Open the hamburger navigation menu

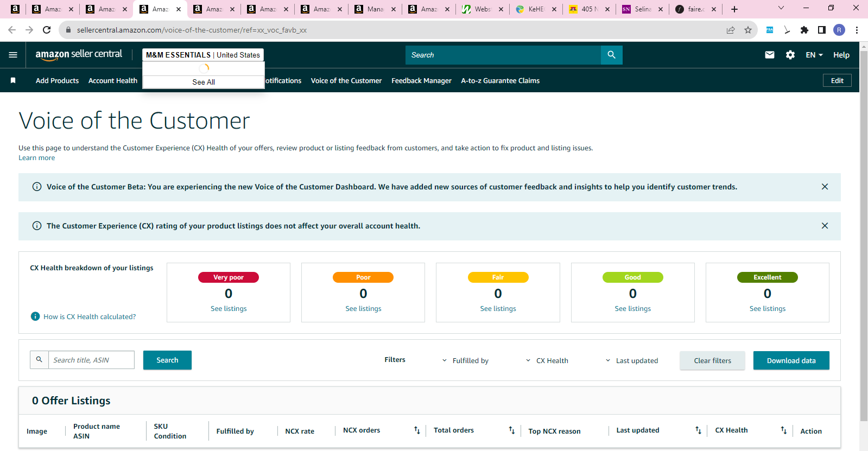tap(13, 55)
